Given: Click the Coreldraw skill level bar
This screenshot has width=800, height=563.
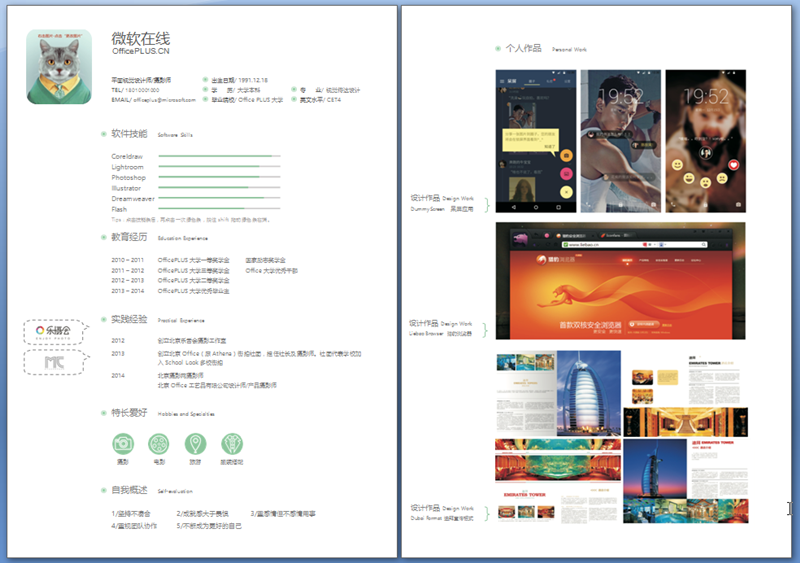Looking at the screenshot, I should [219, 156].
